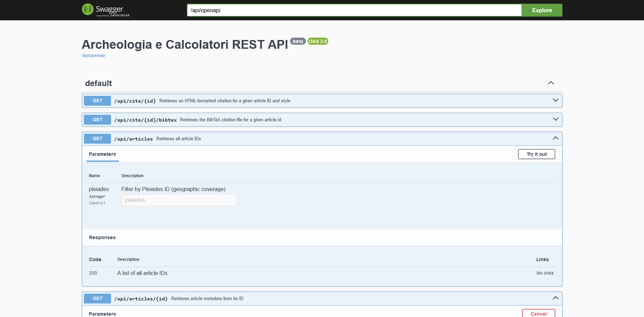
Task: Click the pleiades parameter input field
Action: point(179,200)
